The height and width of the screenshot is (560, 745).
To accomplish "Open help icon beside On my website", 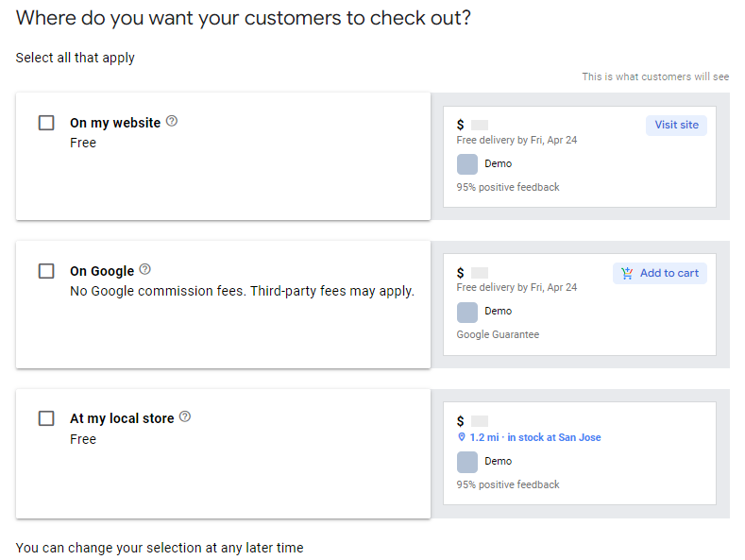I will pos(172,122).
